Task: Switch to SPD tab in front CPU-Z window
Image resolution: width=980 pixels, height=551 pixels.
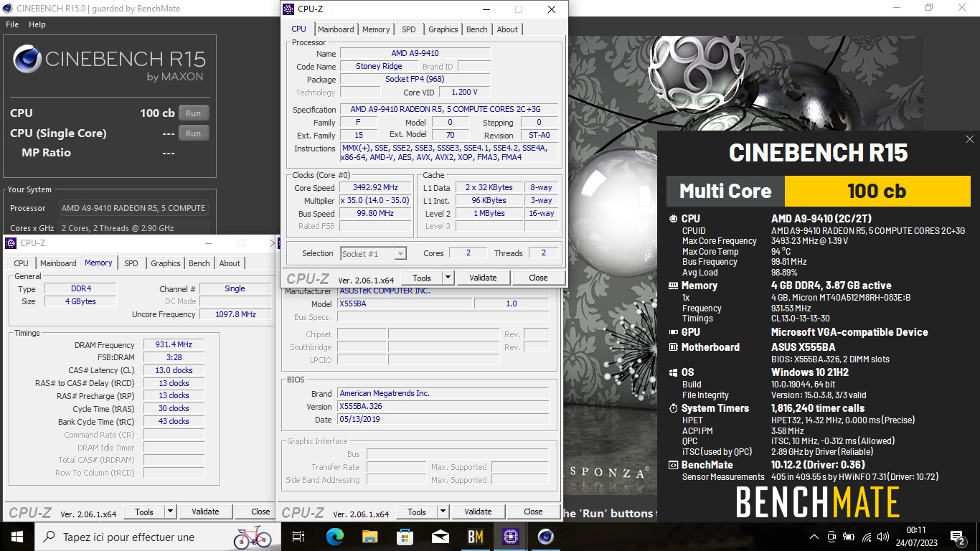Action: pyautogui.click(x=408, y=29)
